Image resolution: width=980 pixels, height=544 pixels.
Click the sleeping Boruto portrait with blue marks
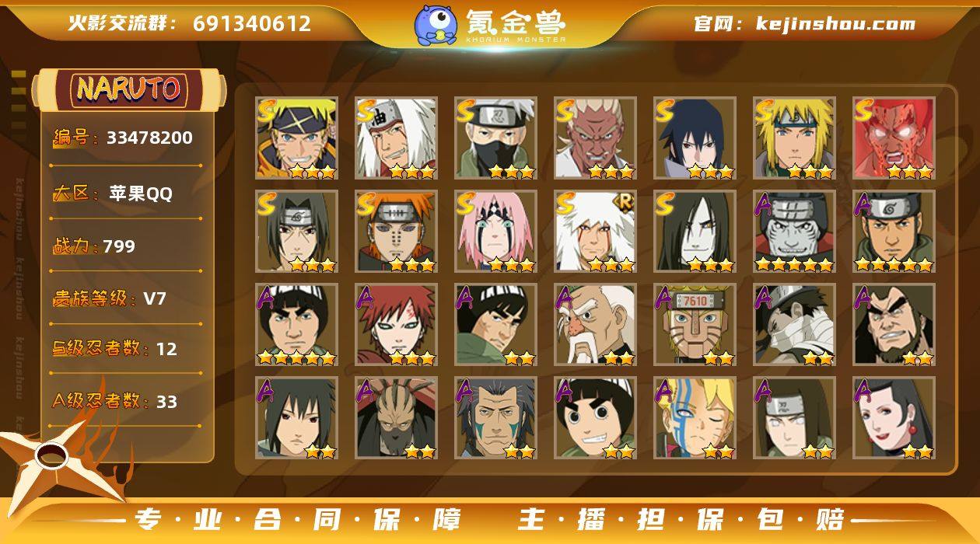tap(695, 418)
